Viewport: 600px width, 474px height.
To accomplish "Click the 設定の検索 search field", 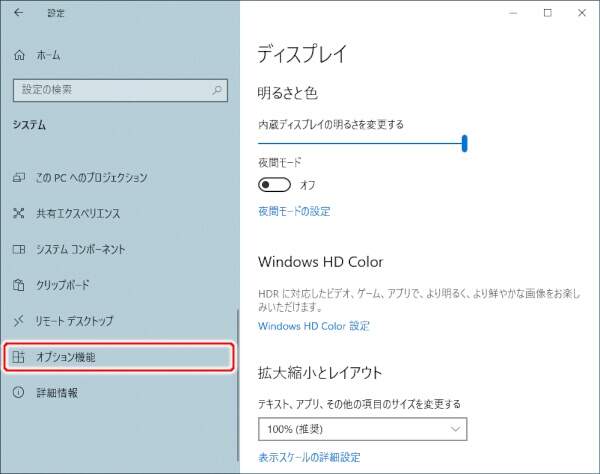I will click(108, 90).
